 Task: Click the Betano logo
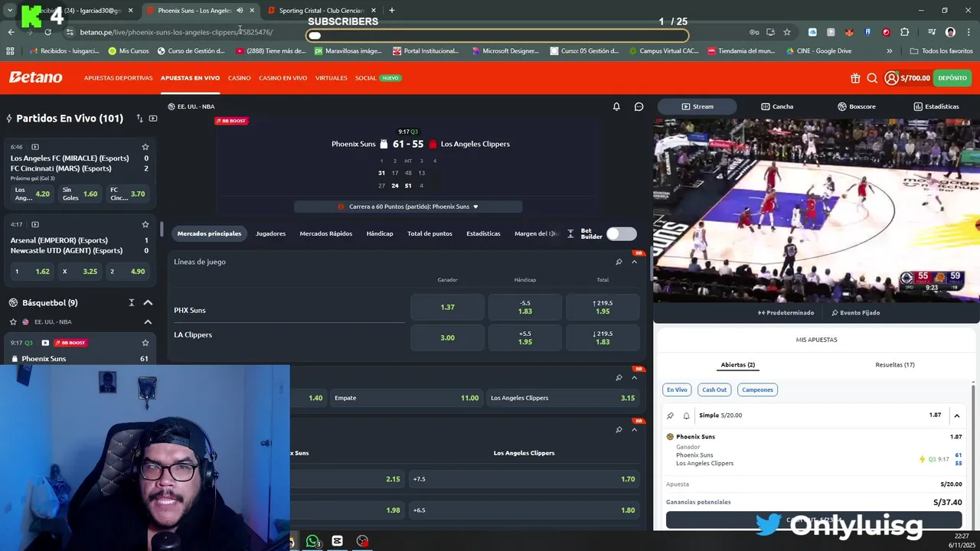[x=35, y=77]
